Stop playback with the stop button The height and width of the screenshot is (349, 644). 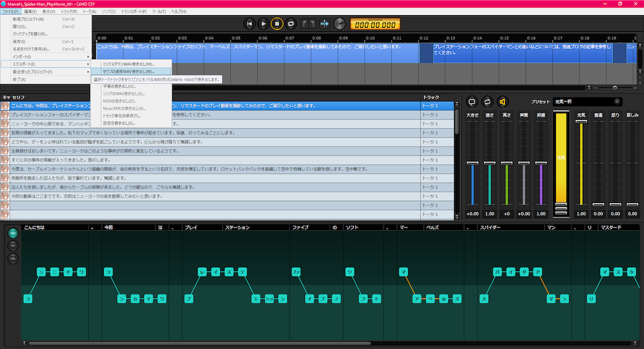[x=277, y=24]
